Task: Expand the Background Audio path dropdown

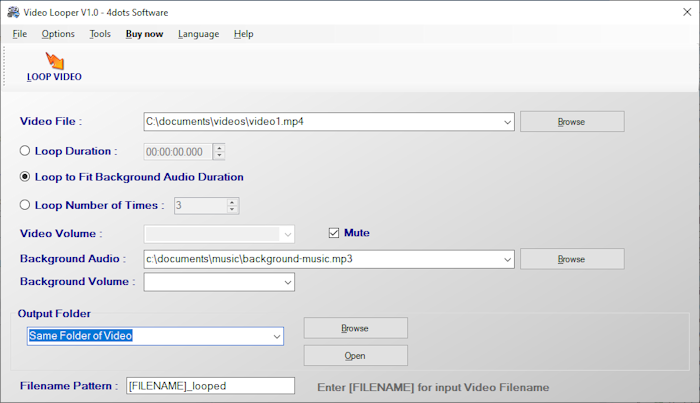Action: [507, 259]
